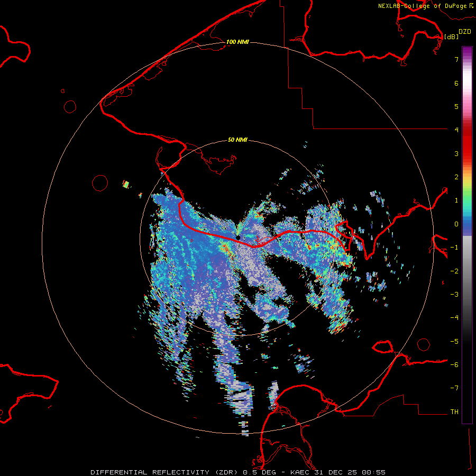
Task: Click the 50 NMI range ring label
Action: (237, 140)
